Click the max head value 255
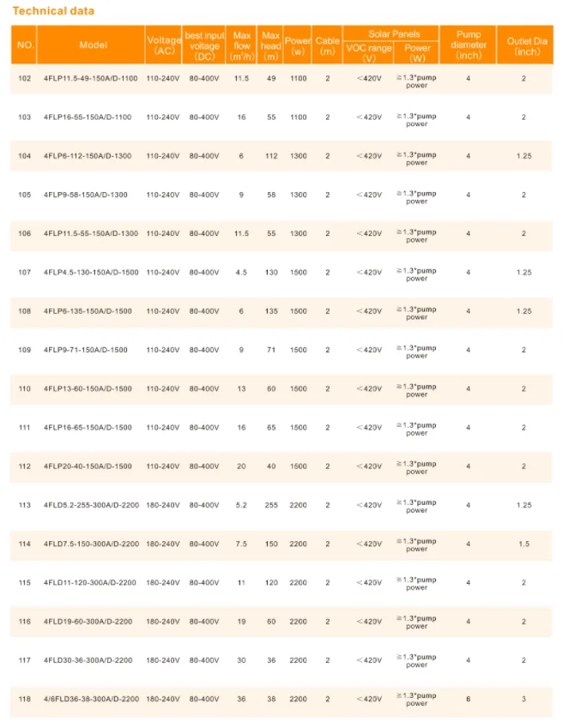This screenshot has height=728, width=569. coord(271,505)
